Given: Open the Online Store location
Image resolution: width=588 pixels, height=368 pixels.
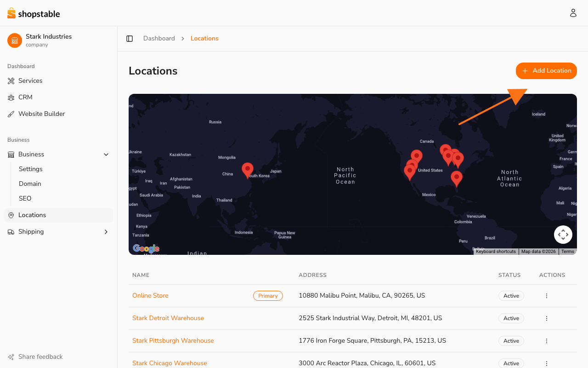Looking at the screenshot, I should tap(150, 296).
